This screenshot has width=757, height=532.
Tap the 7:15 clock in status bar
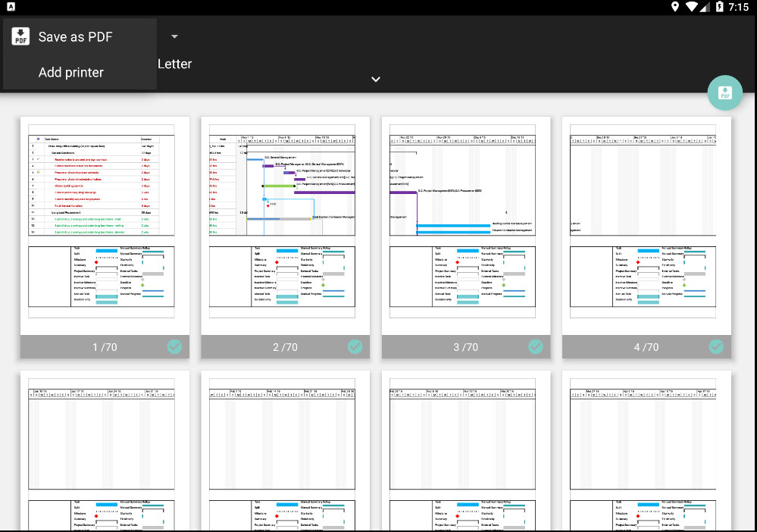(739, 7)
